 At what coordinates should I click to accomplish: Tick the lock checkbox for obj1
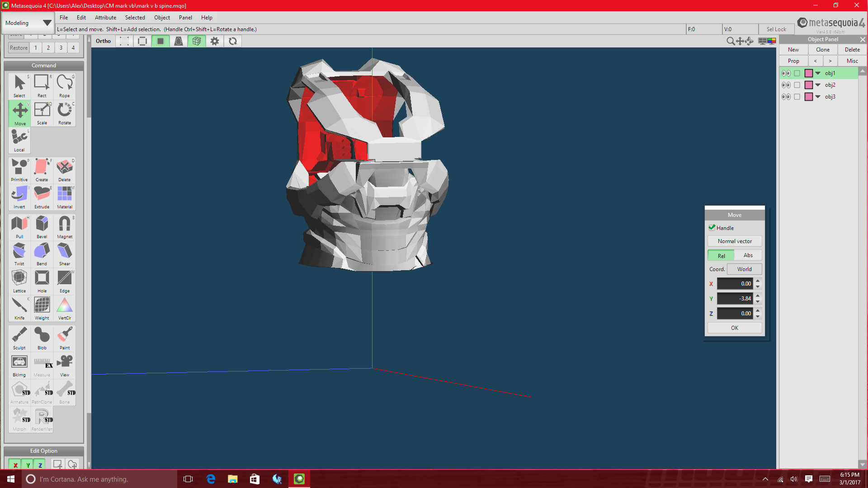point(797,73)
